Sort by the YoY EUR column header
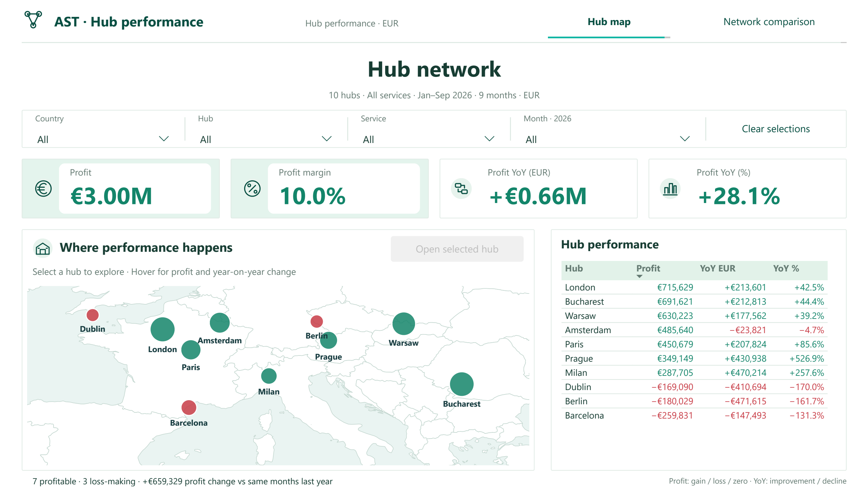The width and height of the screenshot is (868, 488). (x=717, y=268)
